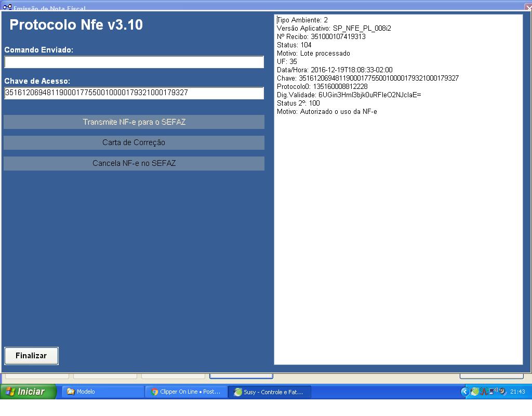
Task: Click the Finalizar button
Action: (31, 356)
